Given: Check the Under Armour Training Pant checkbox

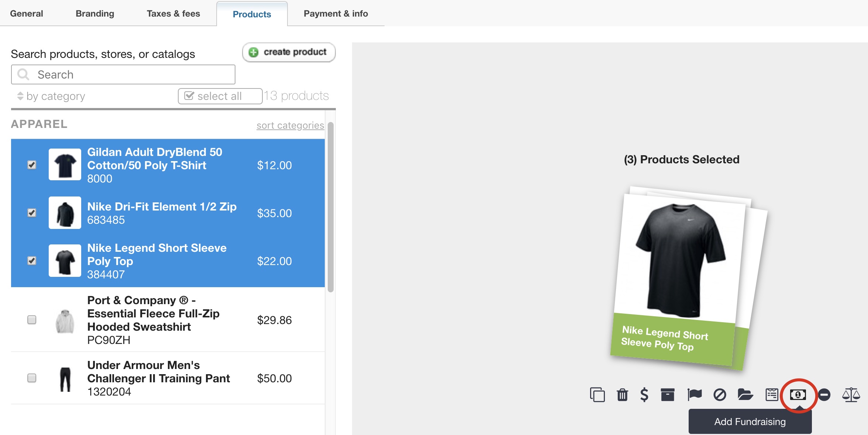Looking at the screenshot, I should pyautogui.click(x=32, y=378).
